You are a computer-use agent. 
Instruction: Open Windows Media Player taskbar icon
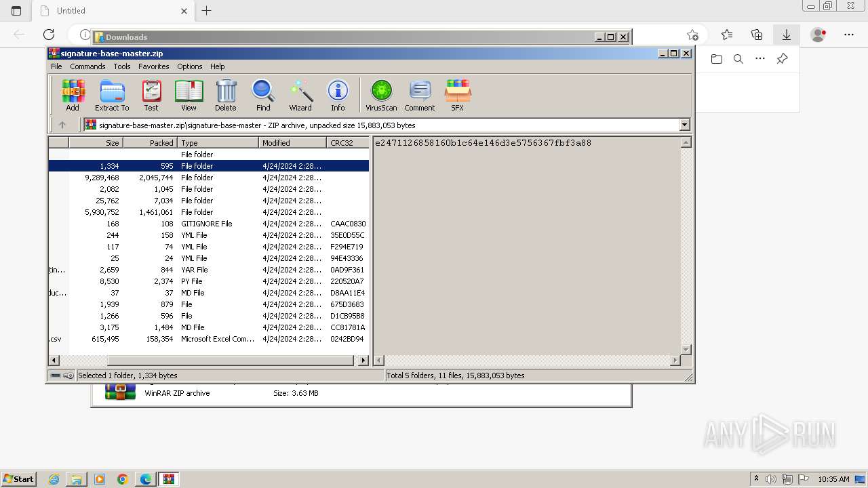[100, 479]
